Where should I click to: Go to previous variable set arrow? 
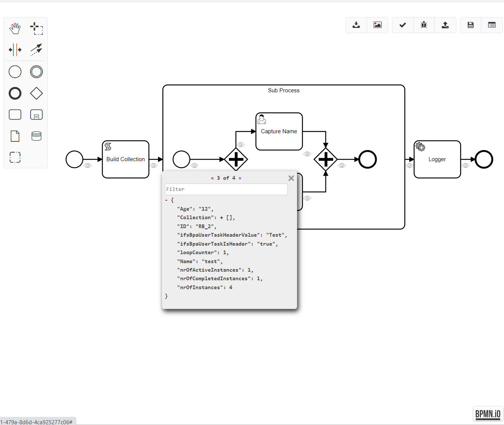(212, 178)
